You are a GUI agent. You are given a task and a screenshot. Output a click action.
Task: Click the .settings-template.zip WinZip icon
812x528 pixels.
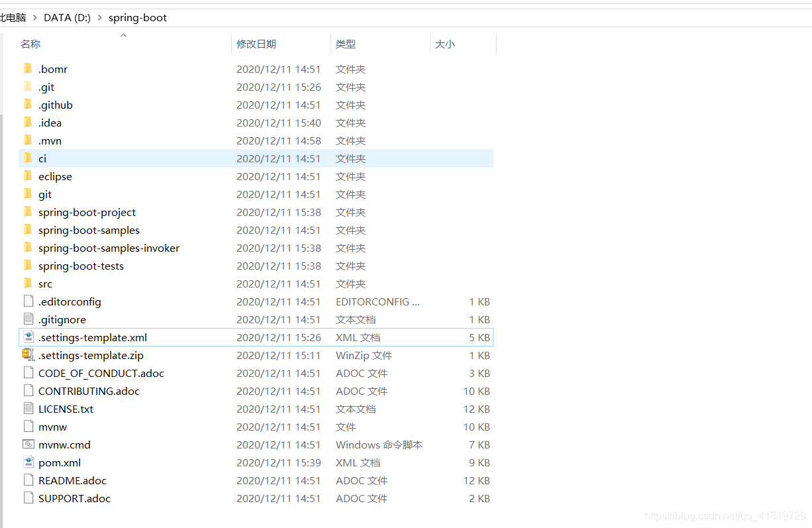pyautogui.click(x=28, y=355)
